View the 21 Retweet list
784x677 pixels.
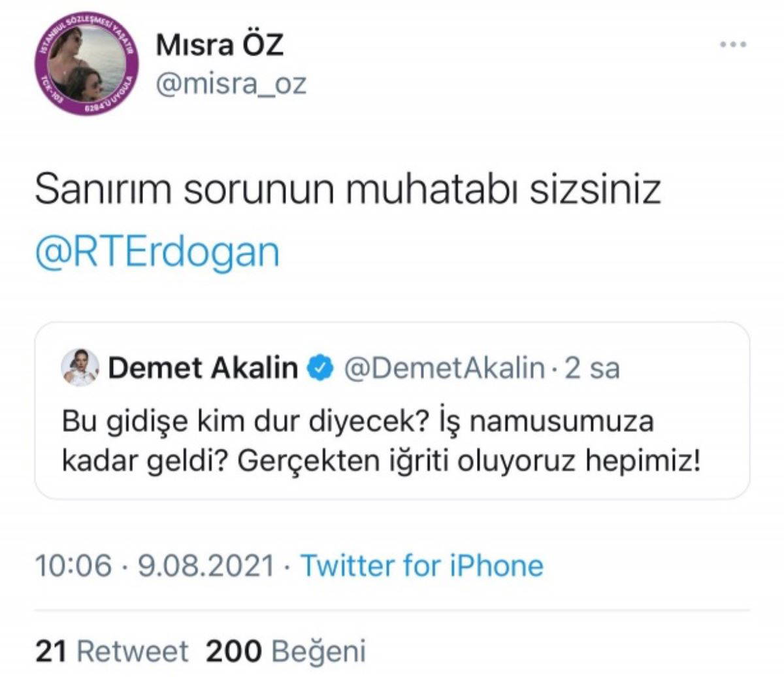click(111, 651)
